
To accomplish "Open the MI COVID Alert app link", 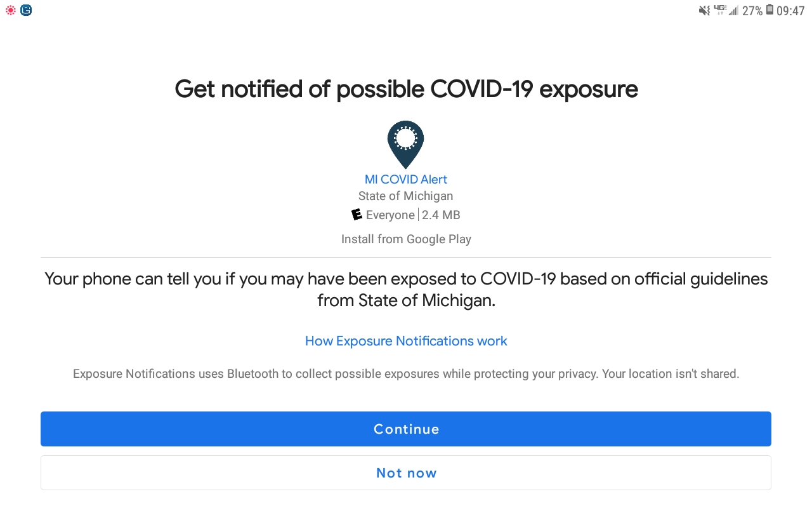I will 406,180.
